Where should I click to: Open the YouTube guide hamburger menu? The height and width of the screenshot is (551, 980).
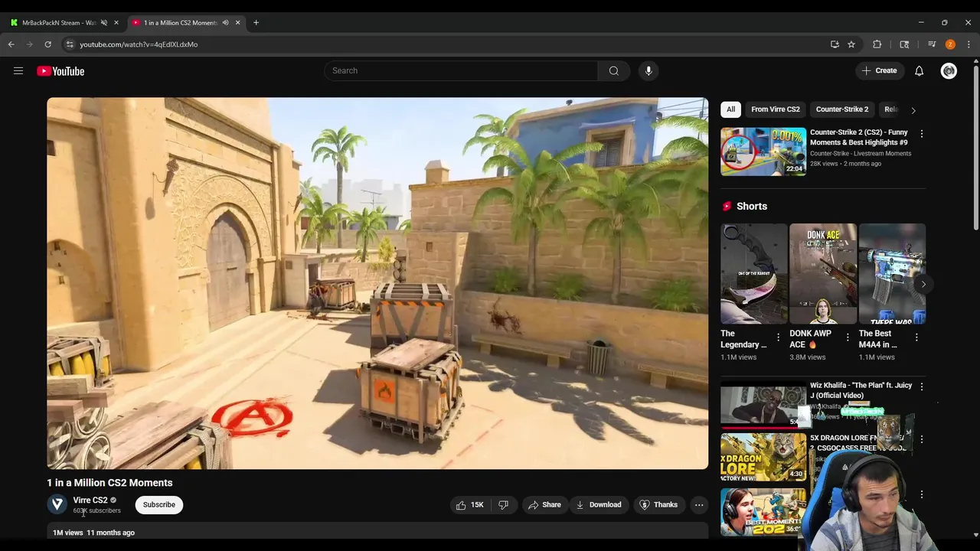(x=18, y=71)
